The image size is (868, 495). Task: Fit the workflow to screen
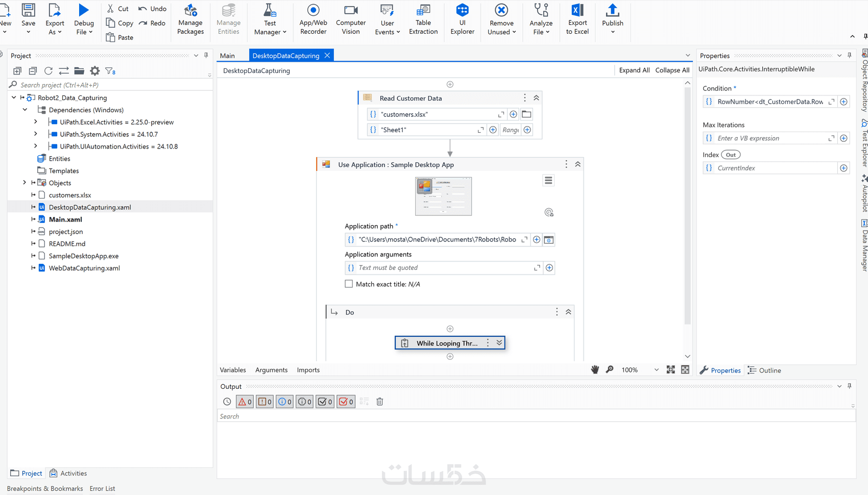[670, 370]
